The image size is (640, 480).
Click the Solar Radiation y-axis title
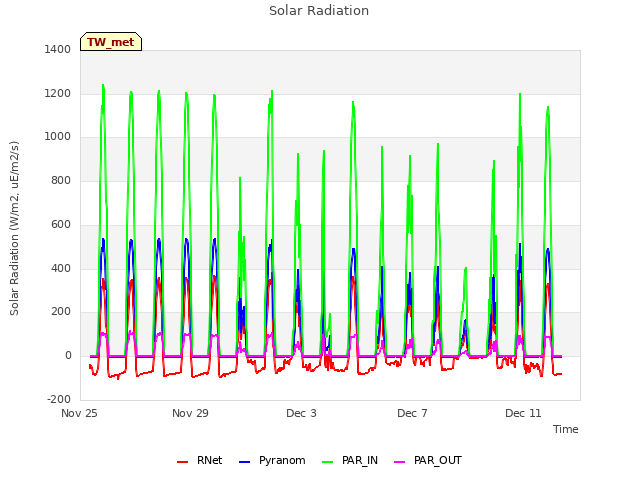pos(14,228)
